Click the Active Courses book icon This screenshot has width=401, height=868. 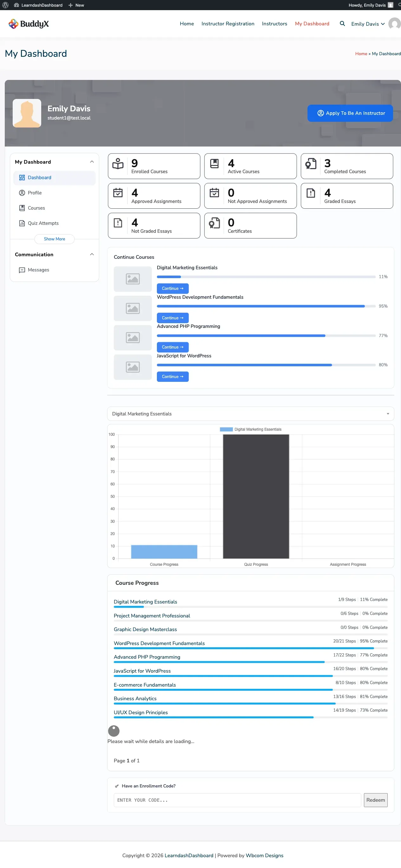(215, 164)
